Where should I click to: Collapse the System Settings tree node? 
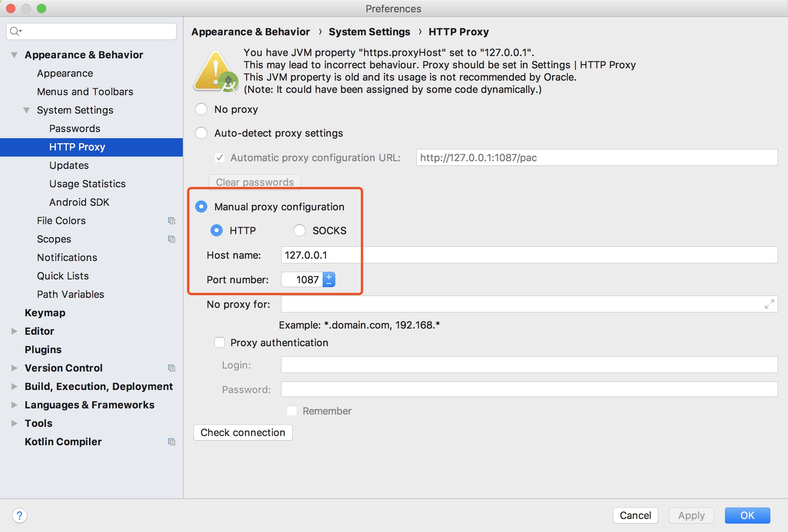(x=26, y=110)
